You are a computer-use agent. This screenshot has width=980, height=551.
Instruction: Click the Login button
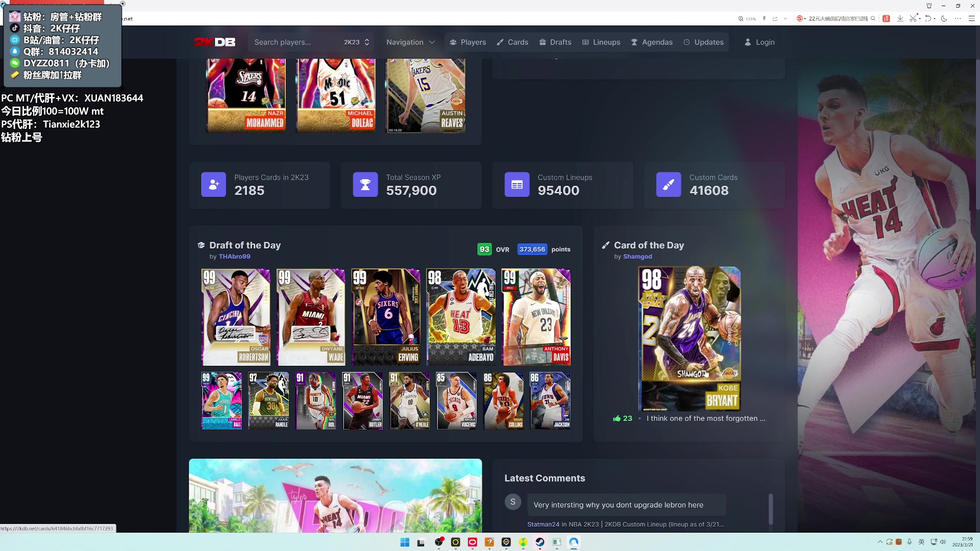point(759,42)
